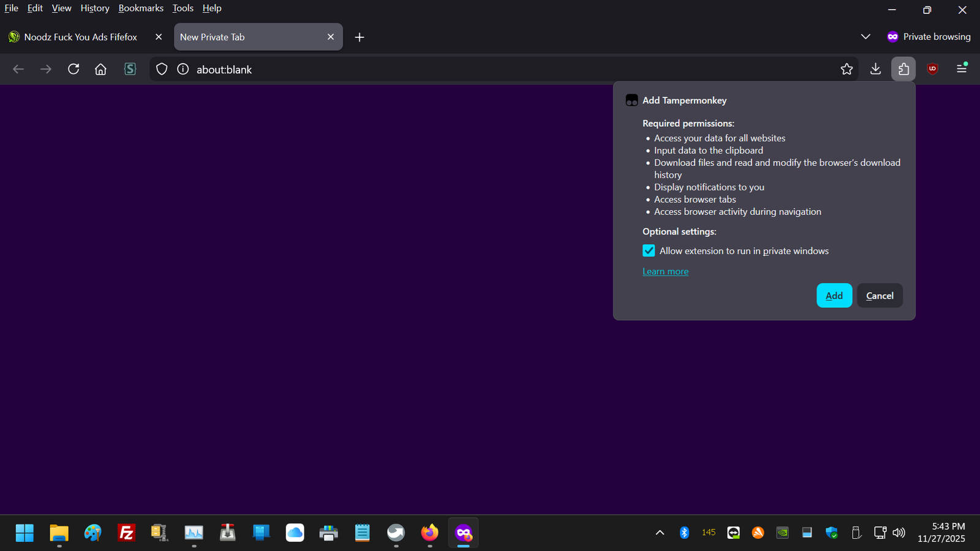Open the Downloads panel
The image size is (980, 551).
(x=876, y=69)
